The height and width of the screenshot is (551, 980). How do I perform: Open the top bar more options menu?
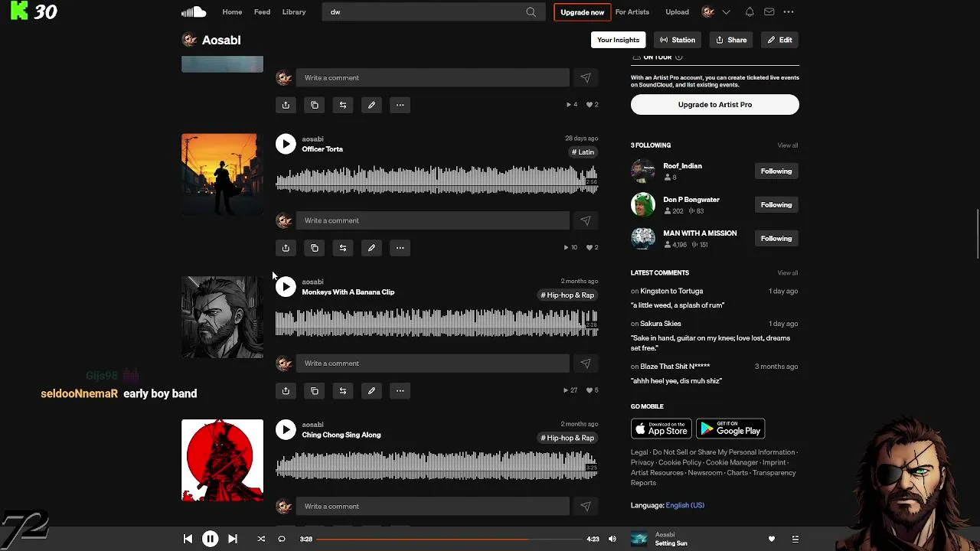point(789,12)
